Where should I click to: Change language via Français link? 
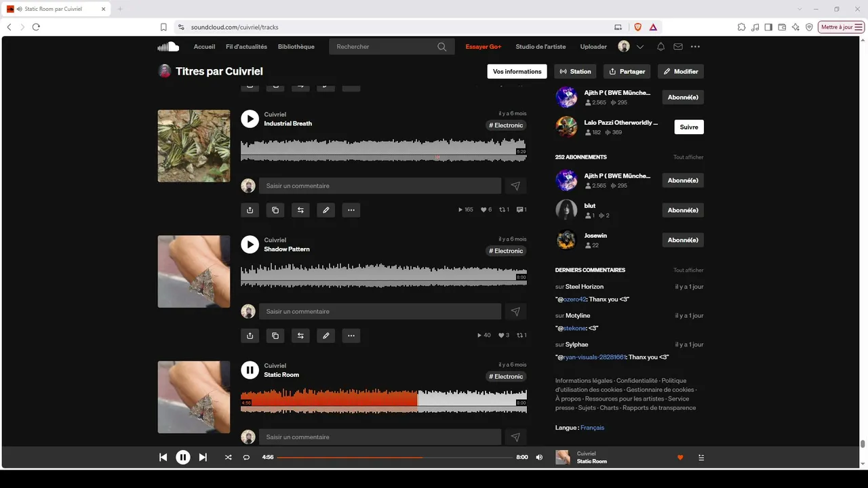(592, 428)
